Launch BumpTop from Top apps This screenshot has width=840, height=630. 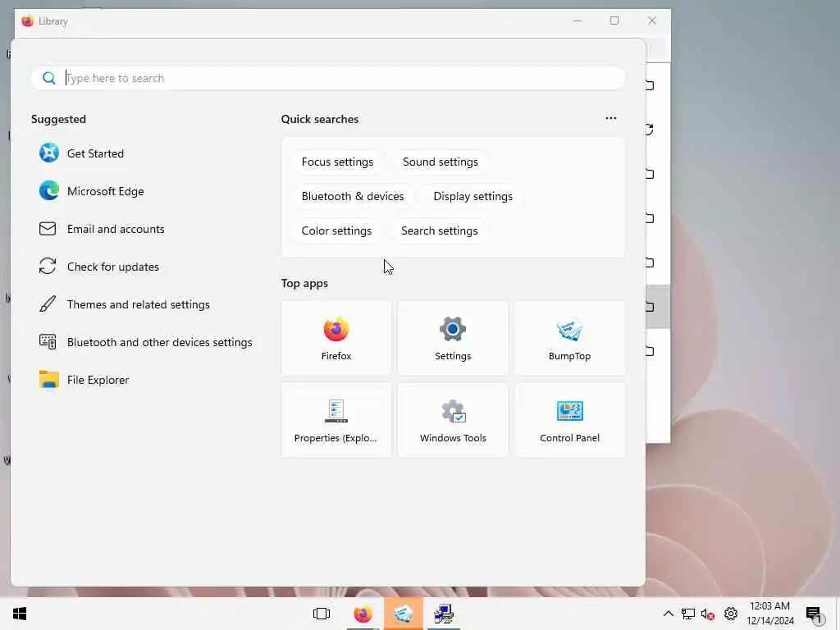coord(569,338)
